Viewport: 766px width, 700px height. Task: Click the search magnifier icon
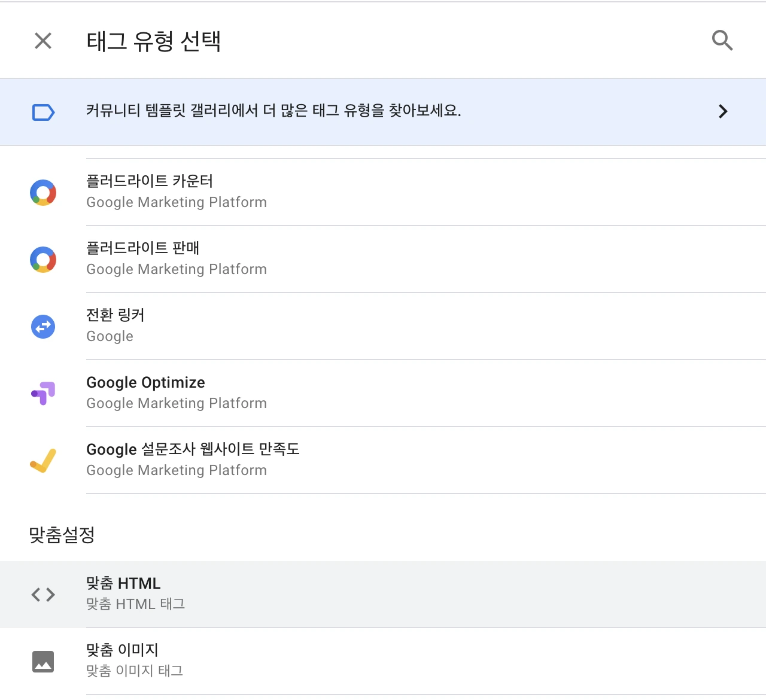click(722, 41)
